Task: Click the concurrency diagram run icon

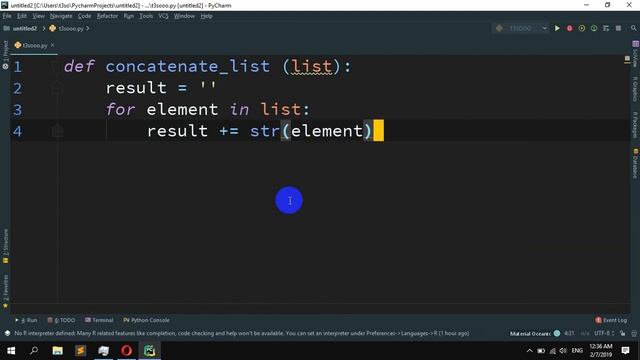Action: [606, 28]
